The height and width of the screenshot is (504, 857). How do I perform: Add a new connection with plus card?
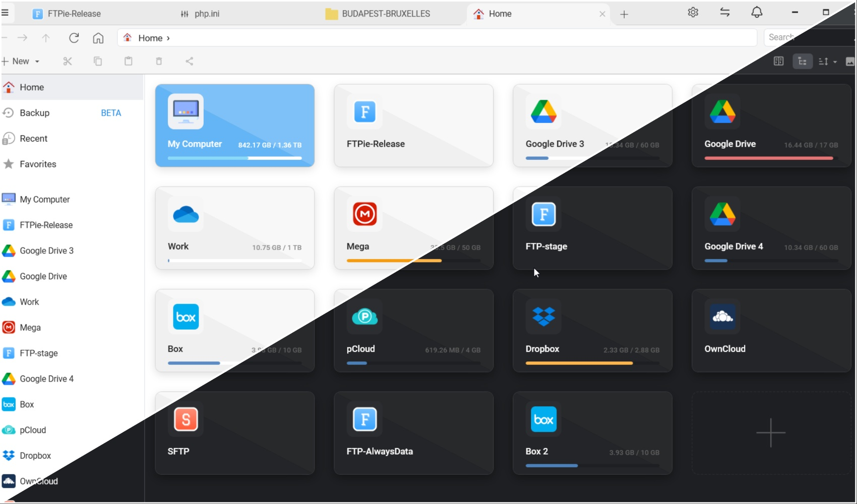(x=771, y=433)
